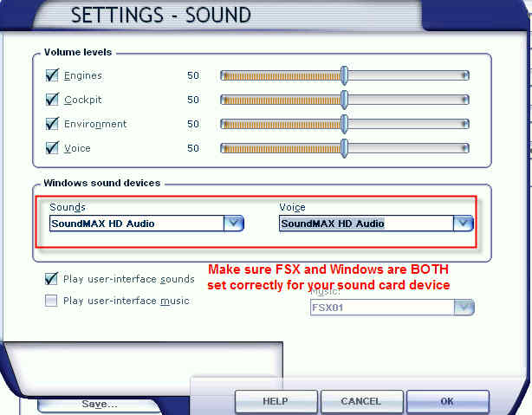Select the Voice SoundMAX HD Audio field
Screen dimensions: 532x415
[x=366, y=224]
